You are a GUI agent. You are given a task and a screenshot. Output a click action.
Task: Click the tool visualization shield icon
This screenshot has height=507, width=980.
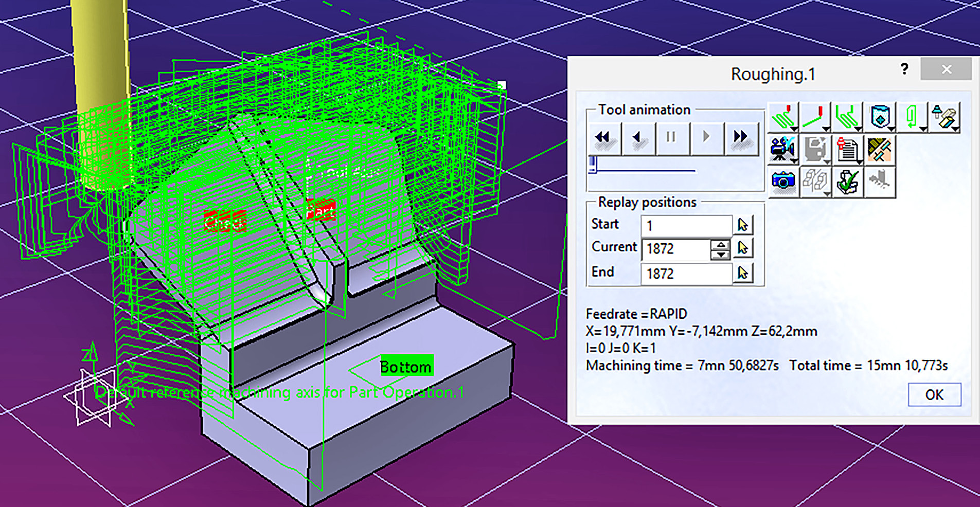click(880, 117)
